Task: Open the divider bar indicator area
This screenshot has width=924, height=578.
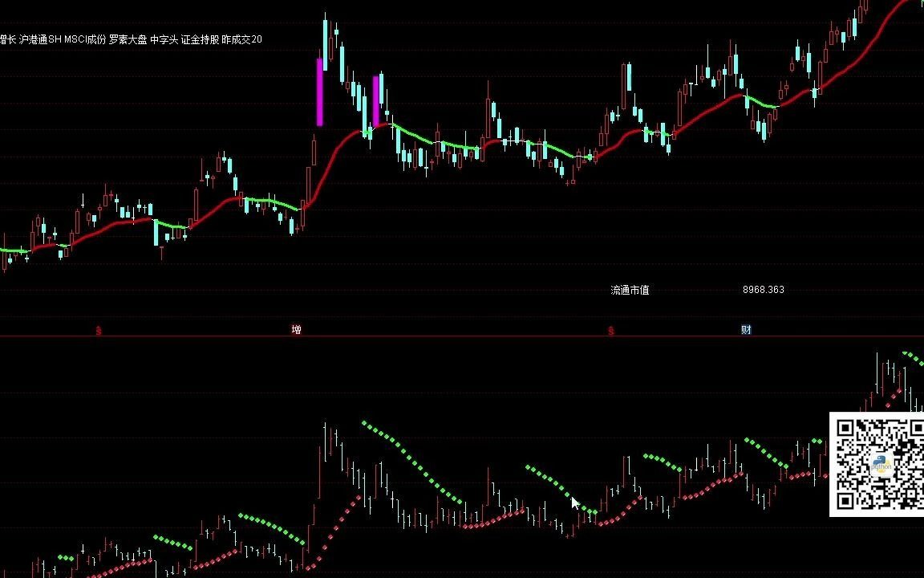Action: (462, 329)
